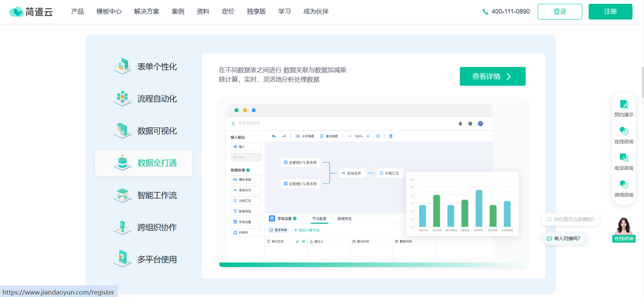This screenshot has width=644, height=297.
Task: Select the 多平台使用 feature icon
Action: click(x=122, y=259)
